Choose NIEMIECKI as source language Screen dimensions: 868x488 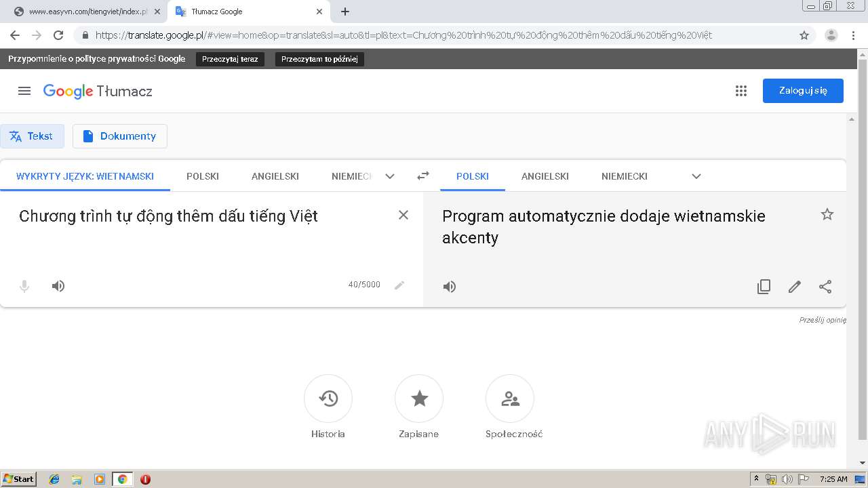(x=352, y=176)
